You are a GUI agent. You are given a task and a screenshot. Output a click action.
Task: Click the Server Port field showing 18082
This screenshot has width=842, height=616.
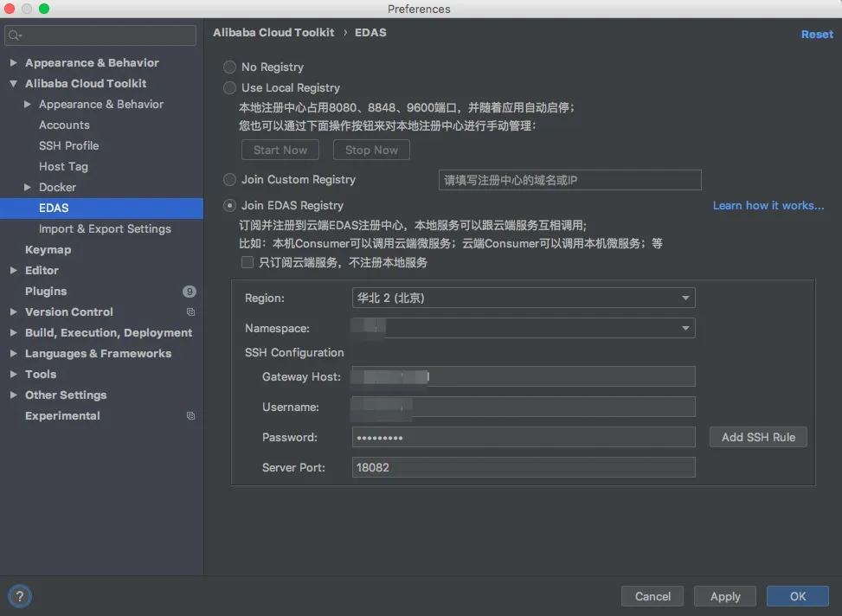524,467
